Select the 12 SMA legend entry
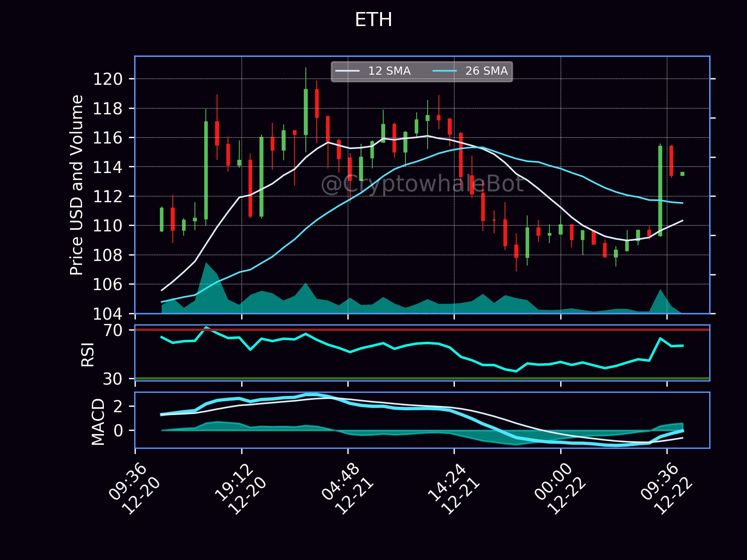This screenshot has height=560, width=747. tap(373, 71)
